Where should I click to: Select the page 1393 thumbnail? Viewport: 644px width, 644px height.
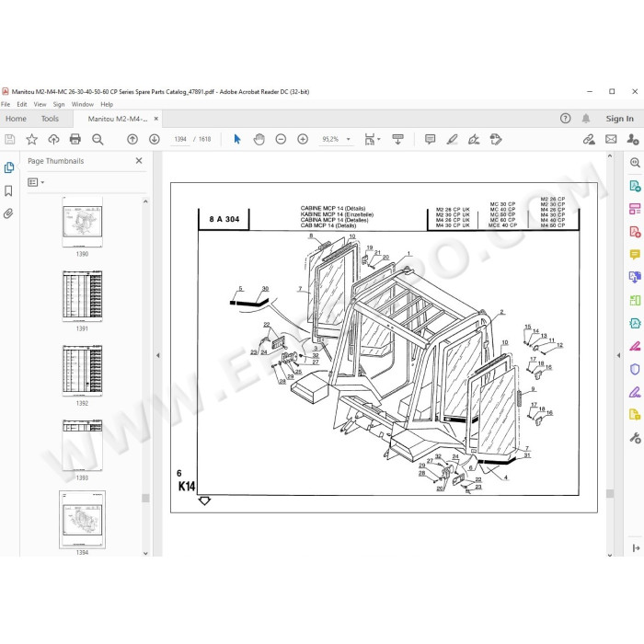coord(82,445)
